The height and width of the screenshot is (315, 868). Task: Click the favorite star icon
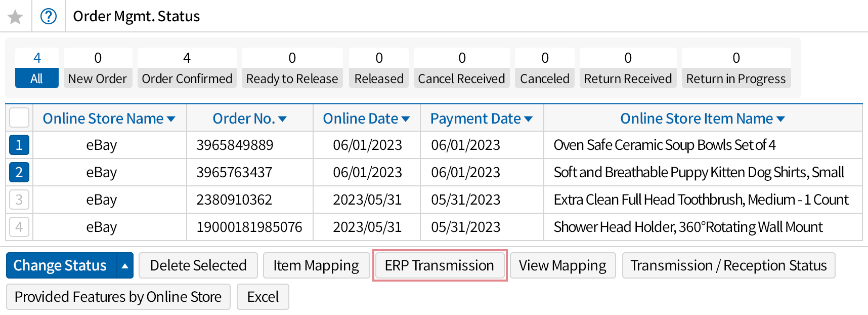coord(15,17)
